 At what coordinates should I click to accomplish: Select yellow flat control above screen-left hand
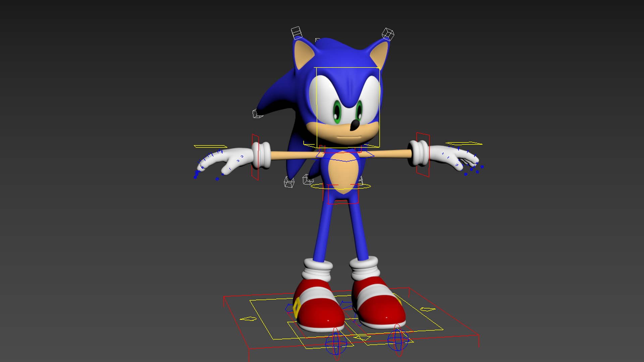(x=210, y=146)
